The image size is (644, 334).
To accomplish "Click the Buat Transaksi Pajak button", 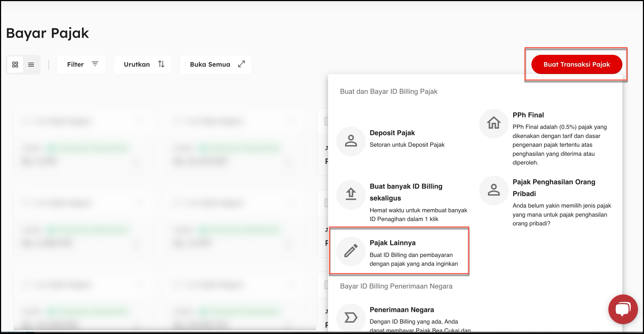I will click(x=577, y=64).
